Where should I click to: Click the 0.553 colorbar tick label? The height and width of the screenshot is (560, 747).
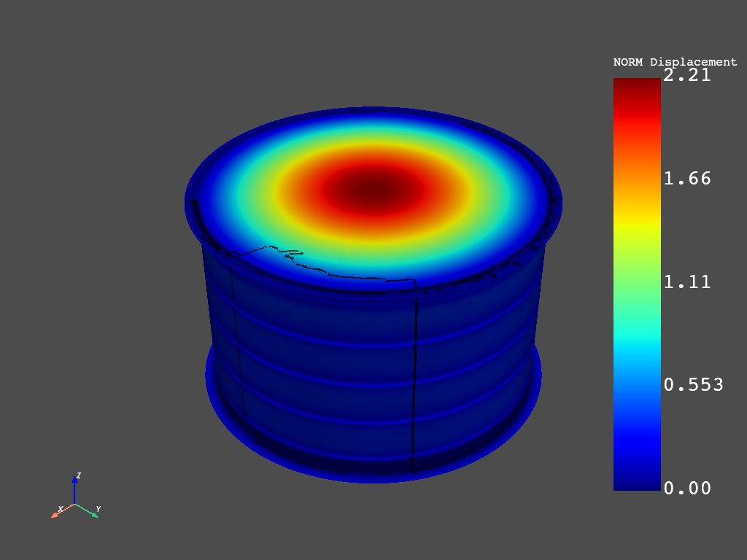click(x=693, y=385)
